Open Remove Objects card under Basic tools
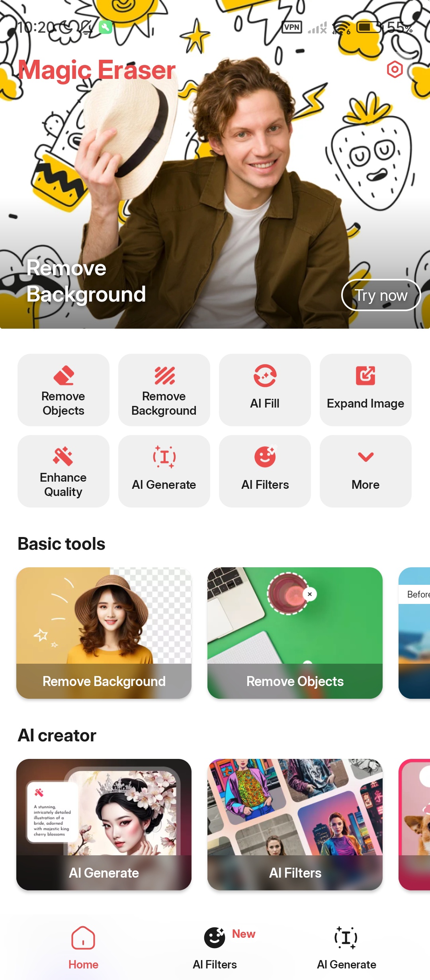Screen dimensions: 430x980 [295, 633]
